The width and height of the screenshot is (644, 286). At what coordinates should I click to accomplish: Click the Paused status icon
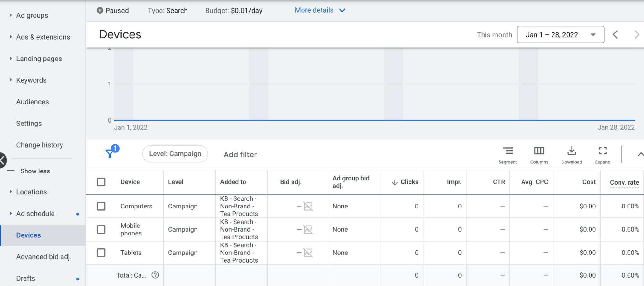(x=100, y=10)
